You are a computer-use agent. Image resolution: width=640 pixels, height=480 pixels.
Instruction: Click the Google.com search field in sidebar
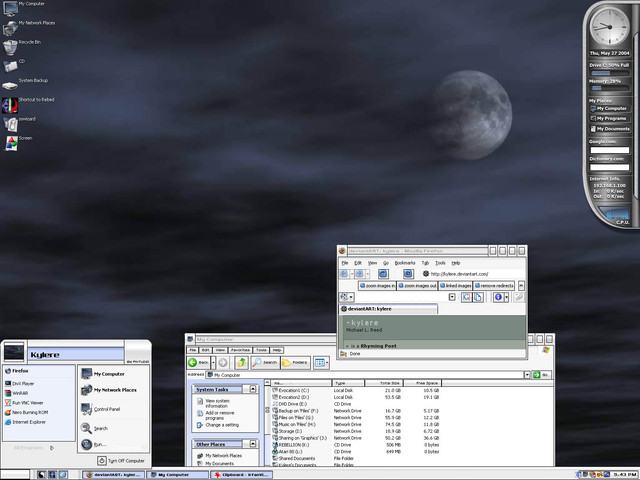[609, 149]
